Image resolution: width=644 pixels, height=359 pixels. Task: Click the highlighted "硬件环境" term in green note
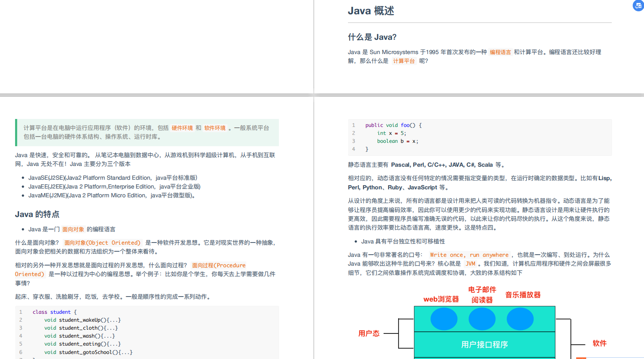pos(182,128)
